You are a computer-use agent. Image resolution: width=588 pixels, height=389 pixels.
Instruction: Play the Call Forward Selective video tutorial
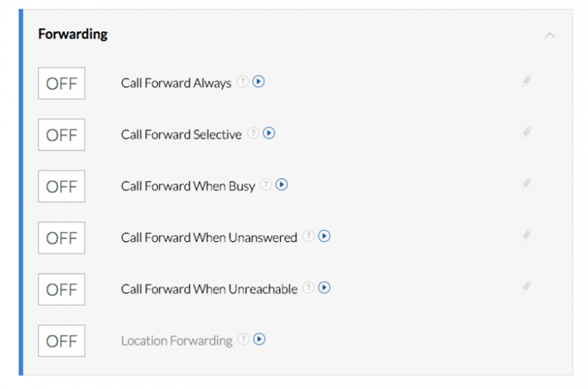tap(269, 133)
